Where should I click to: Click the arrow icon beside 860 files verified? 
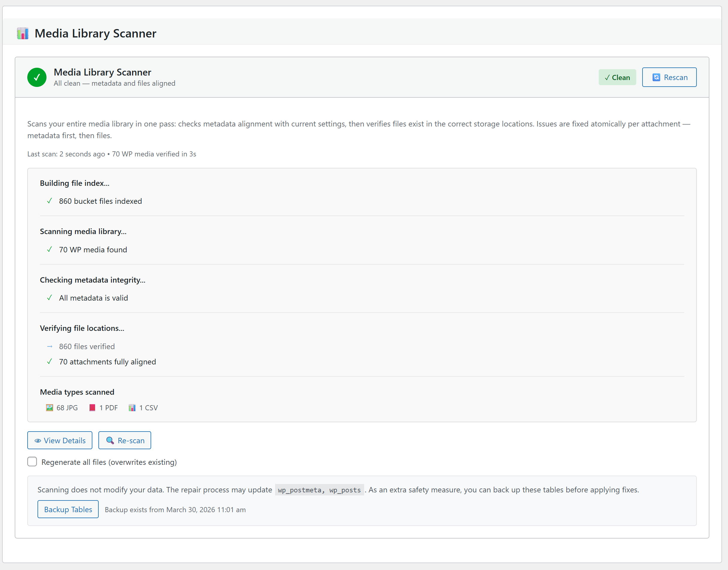(x=49, y=346)
